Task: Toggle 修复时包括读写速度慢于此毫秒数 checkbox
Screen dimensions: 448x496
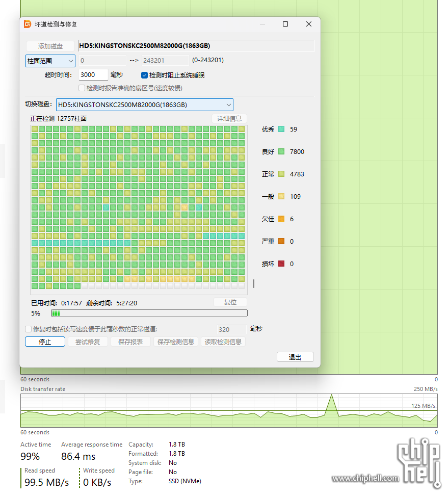Action: (x=28, y=329)
